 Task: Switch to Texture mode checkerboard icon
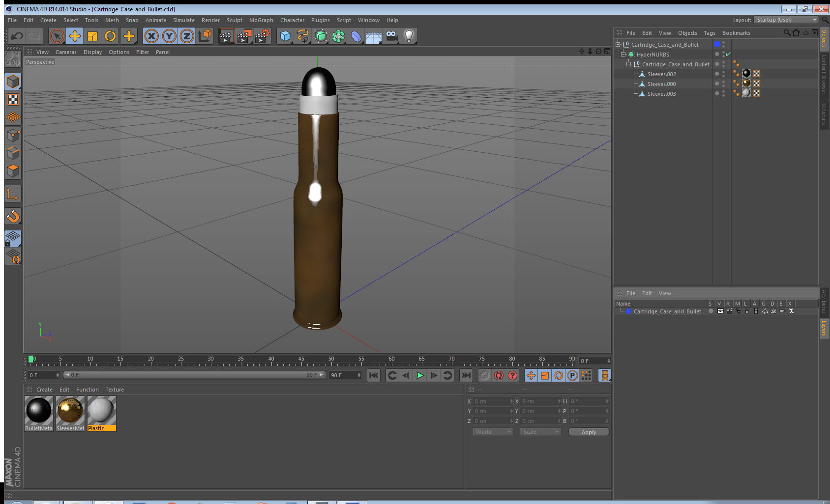[13, 100]
